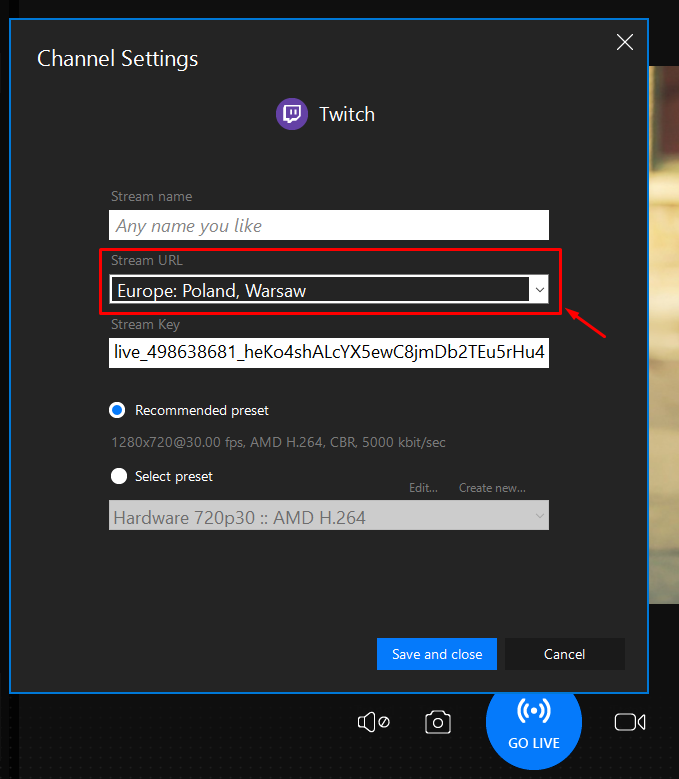
Task: Click the Channel Settings title text
Action: click(118, 59)
